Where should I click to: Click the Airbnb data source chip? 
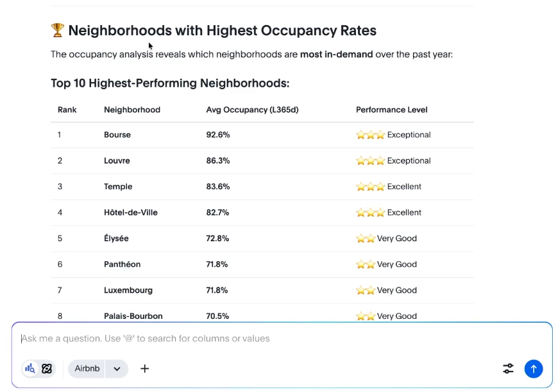pos(87,369)
